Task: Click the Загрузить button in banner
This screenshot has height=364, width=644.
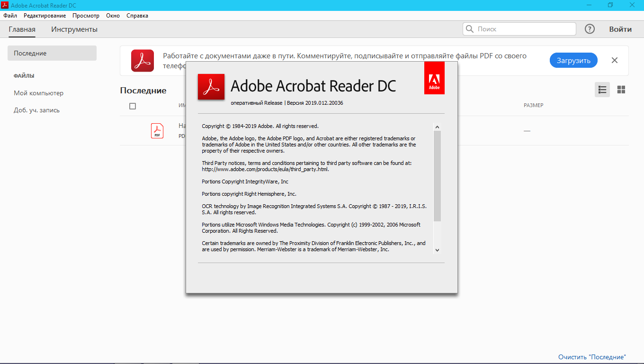Action: 573,60
